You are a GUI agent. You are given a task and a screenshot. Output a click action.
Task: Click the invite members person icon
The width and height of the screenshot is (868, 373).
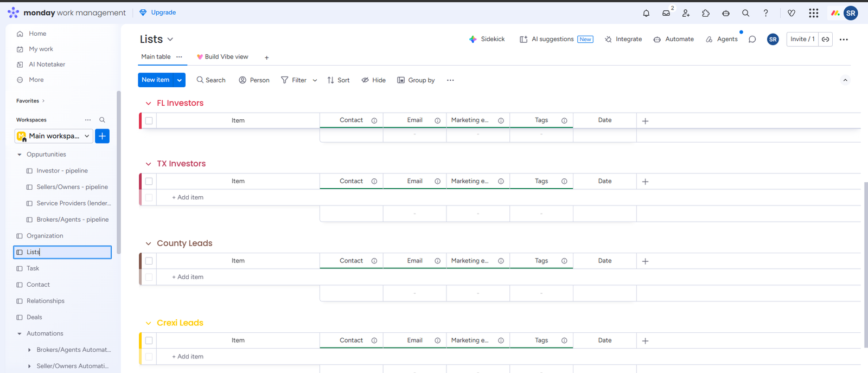pos(686,13)
